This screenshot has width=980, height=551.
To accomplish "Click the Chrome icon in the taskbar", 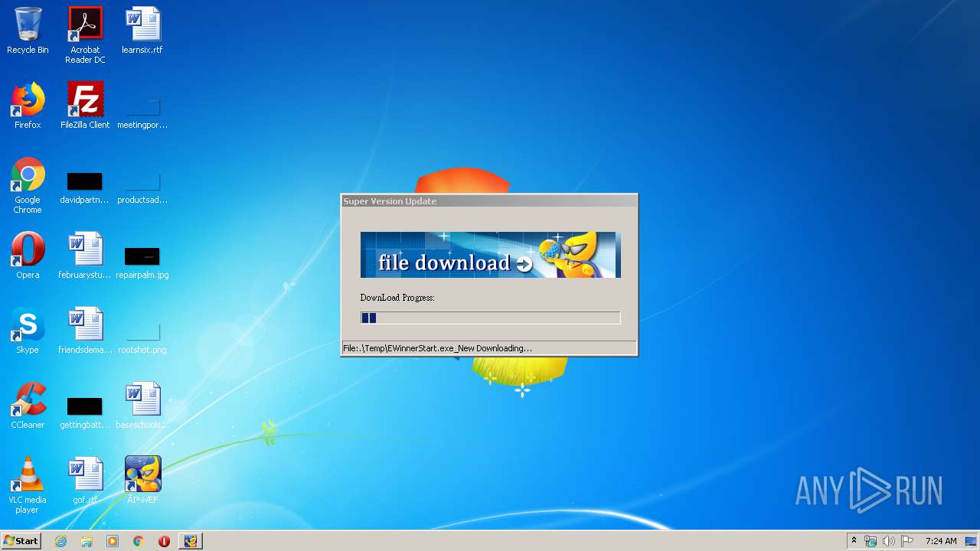I will (138, 541).
